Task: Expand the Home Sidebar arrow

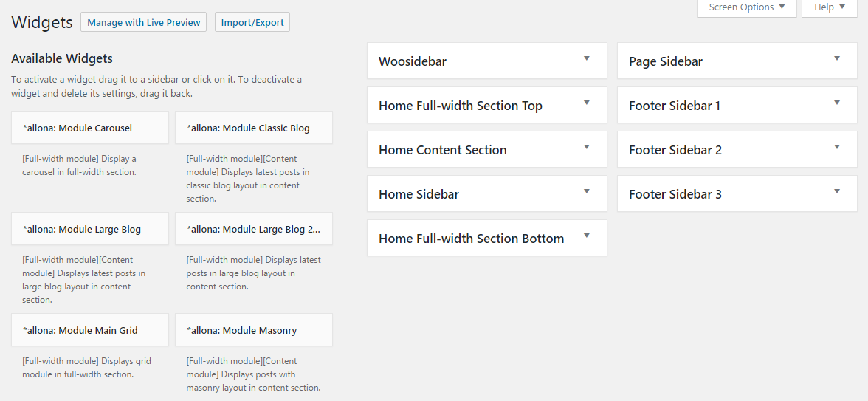Action: point(587,191)
